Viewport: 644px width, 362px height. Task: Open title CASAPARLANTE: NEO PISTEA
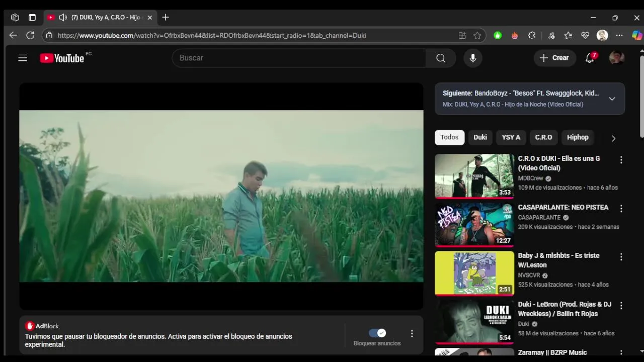(x=563, y=207)
